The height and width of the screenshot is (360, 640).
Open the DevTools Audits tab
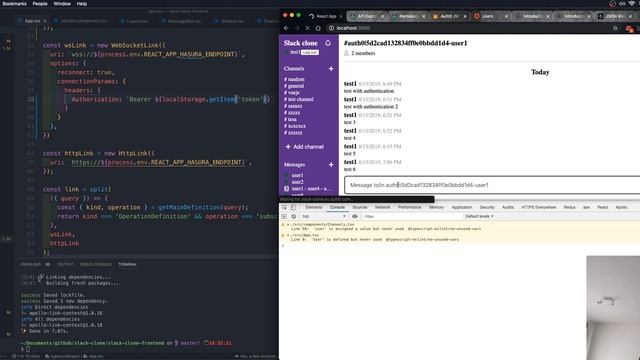tap(508, 207)
